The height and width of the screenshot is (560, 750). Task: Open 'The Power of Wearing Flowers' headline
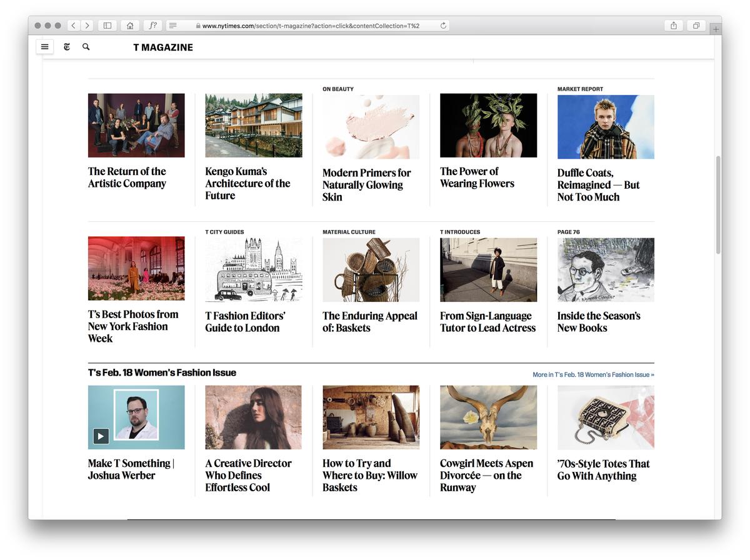click(x=477, y=177)
